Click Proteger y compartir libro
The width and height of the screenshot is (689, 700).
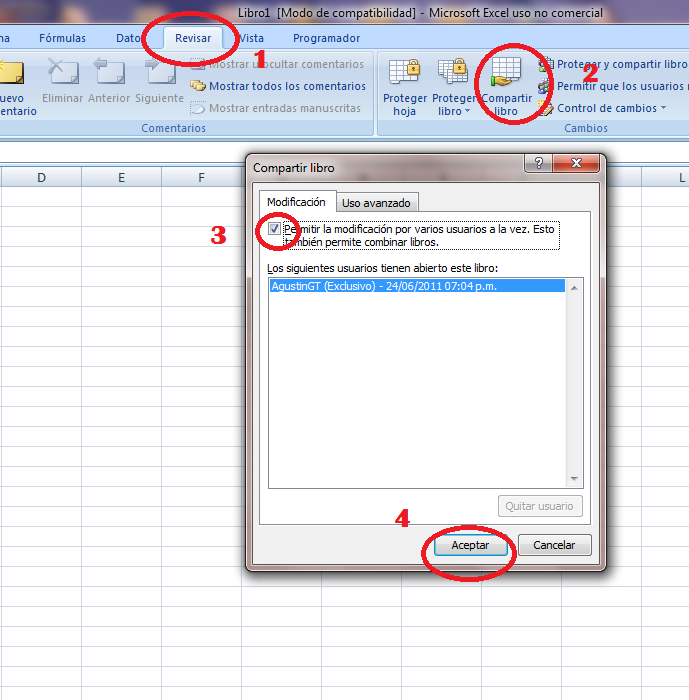coord(614,64)
